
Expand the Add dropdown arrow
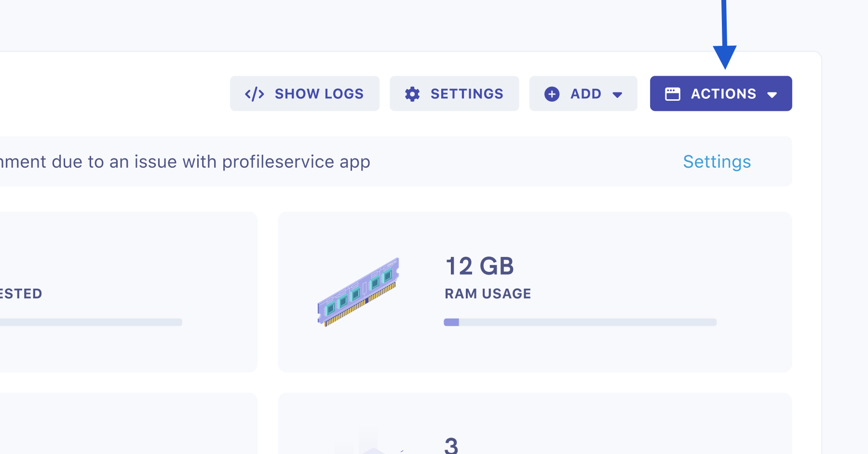[617, 94]
